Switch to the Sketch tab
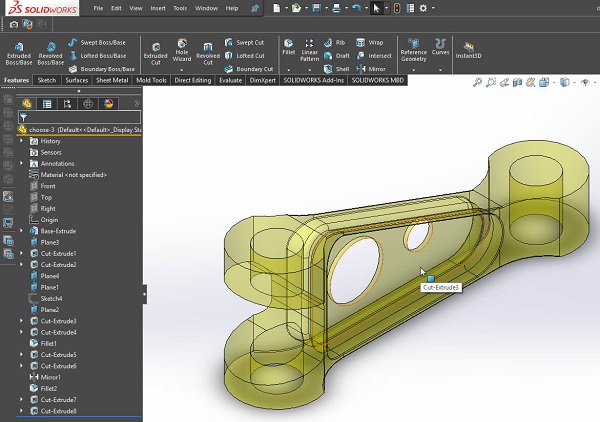Viewport: 600px width, 422px height. (x=46, y=80)
